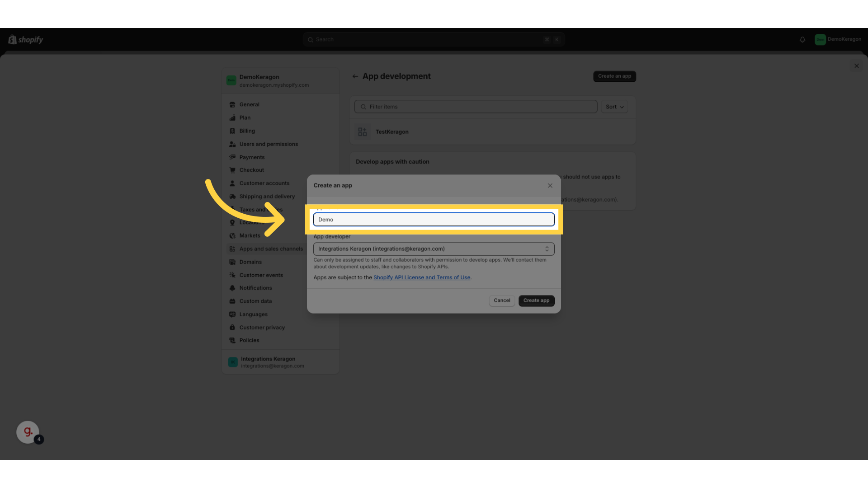Click the Custom data icon
This screenshot has width=868, height=488.
[x=232, y=301]
